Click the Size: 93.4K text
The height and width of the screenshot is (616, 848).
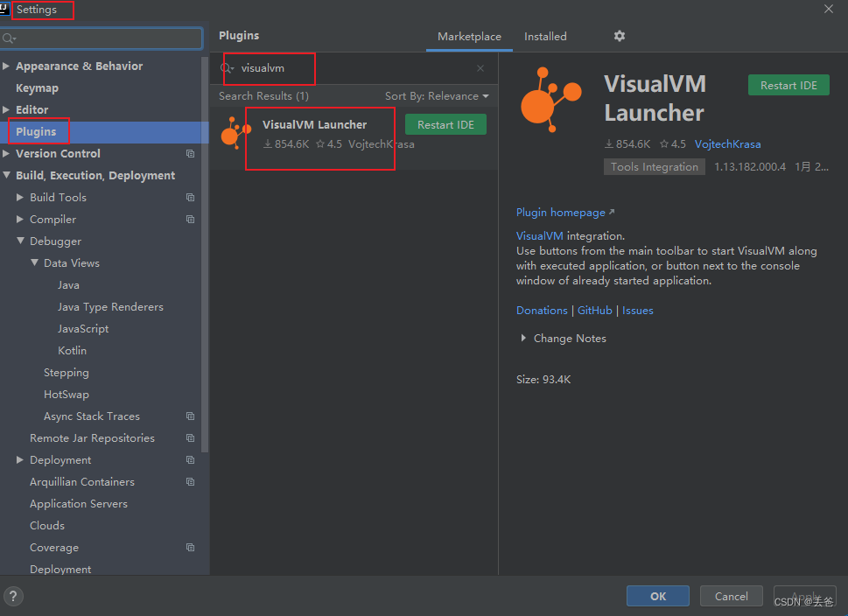tap(543, 380)
